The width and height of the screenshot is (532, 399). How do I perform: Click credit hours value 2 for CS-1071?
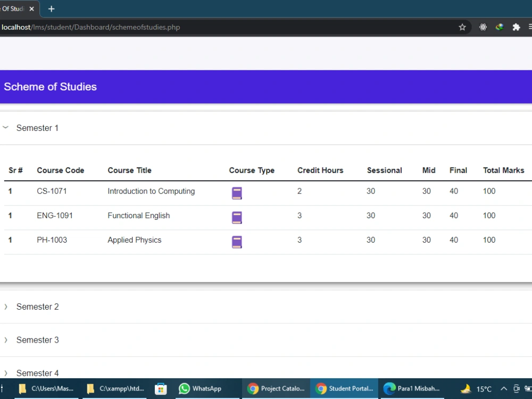[x=300, y=191]
